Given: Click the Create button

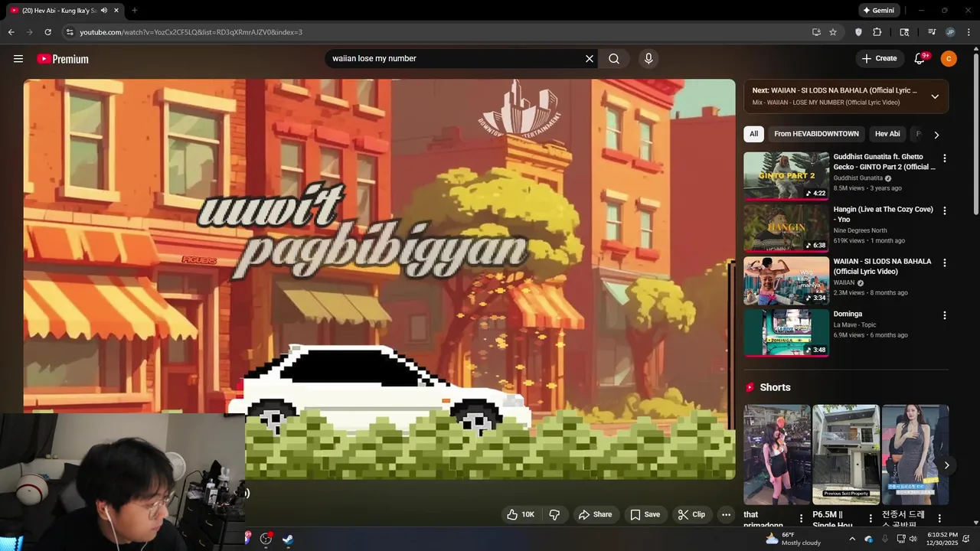Looking at the screenshot, I should click(879, 59).
